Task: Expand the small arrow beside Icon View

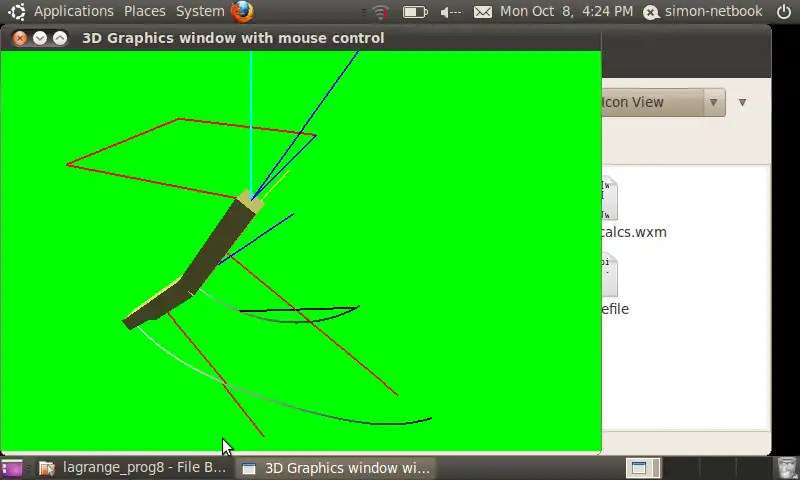Action: (742, 103)
